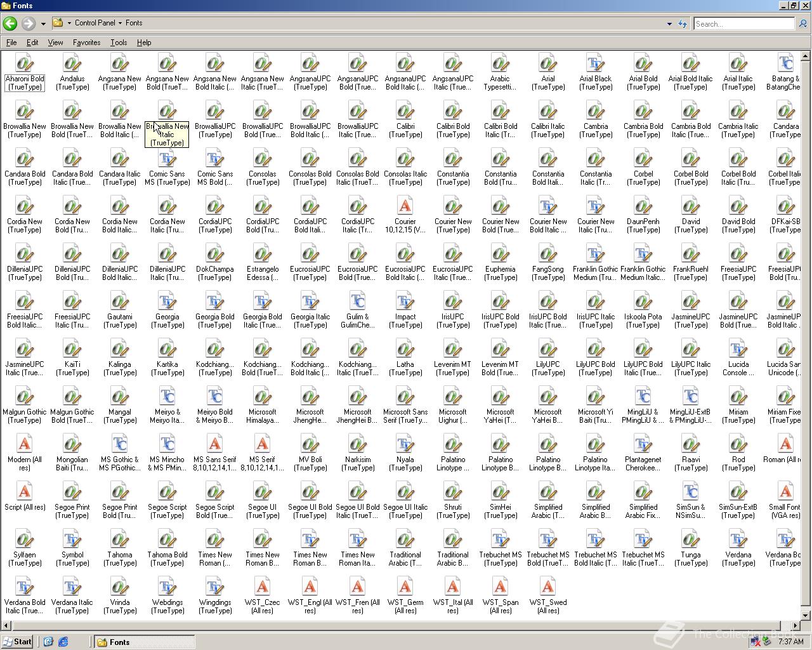The height and width of the screenshot is (650, 812).
Task: Click the Forward navigation button
Action: click(29, 23)
